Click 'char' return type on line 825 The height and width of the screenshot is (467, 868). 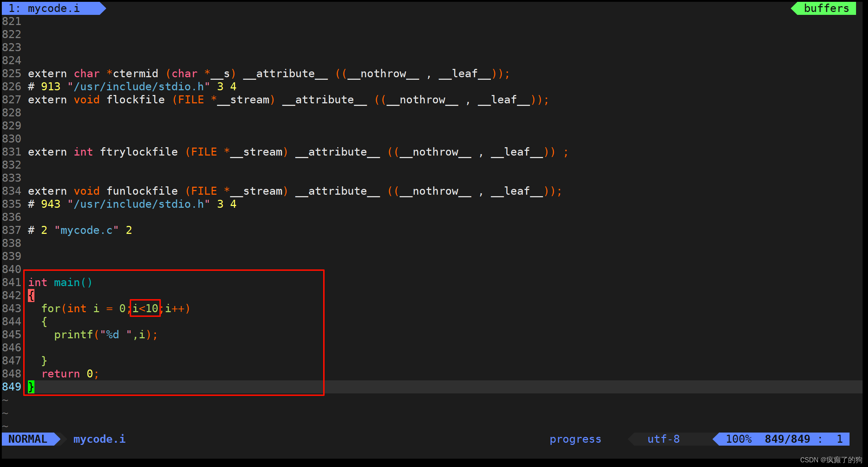point(87,74)
